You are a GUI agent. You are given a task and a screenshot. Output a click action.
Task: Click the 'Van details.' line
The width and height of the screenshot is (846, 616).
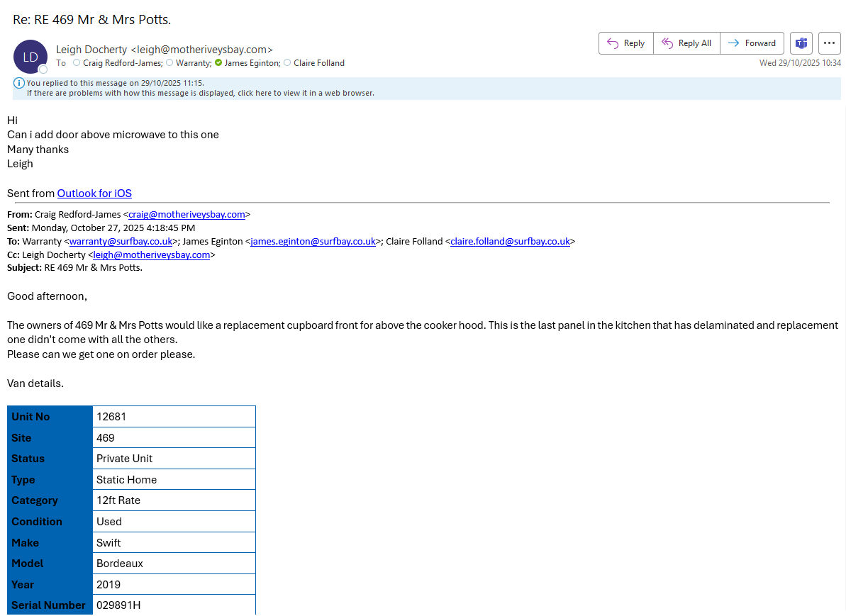coord(35,383)
